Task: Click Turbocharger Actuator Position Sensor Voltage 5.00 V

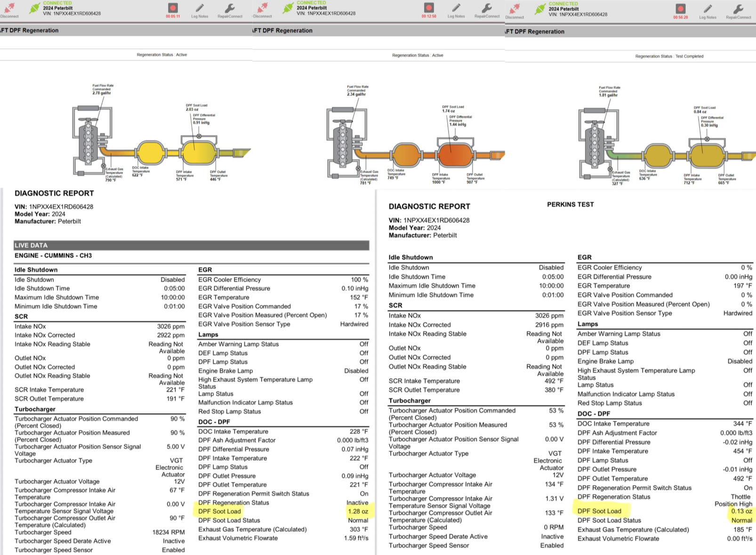Action: pyautogui.click(x=176, y=447)
